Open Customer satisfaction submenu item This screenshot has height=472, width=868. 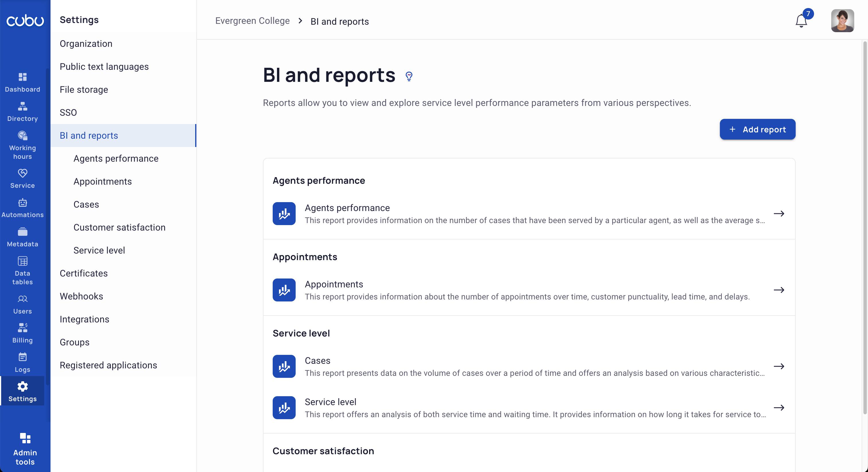[x=123, y=228]
